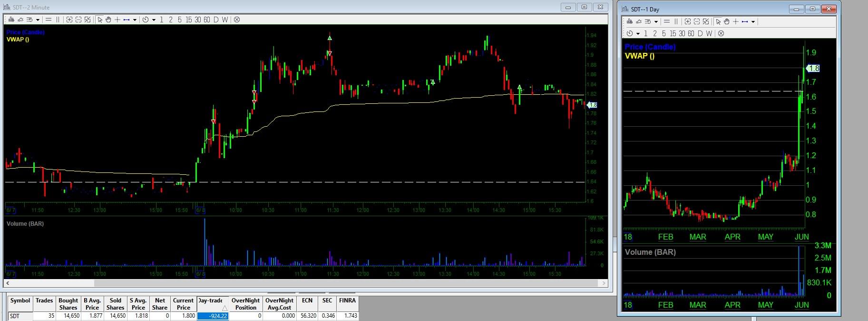Select crosshair tool in 1 Day toolbar
868x321 pixels.
(736, 21)
